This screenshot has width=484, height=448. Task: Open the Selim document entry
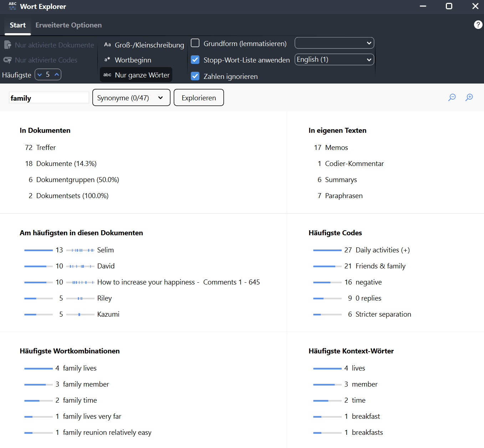[x=105, y=250]
